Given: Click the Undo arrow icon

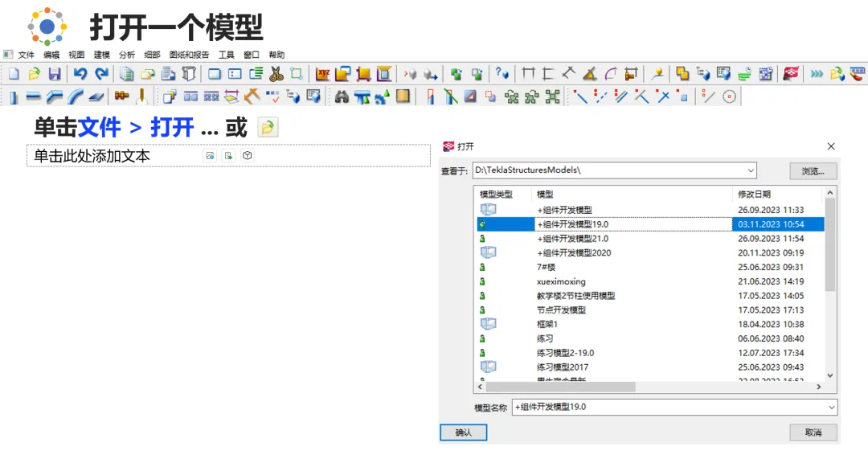Looking at the screenshot, I should [x=80, y=74].
